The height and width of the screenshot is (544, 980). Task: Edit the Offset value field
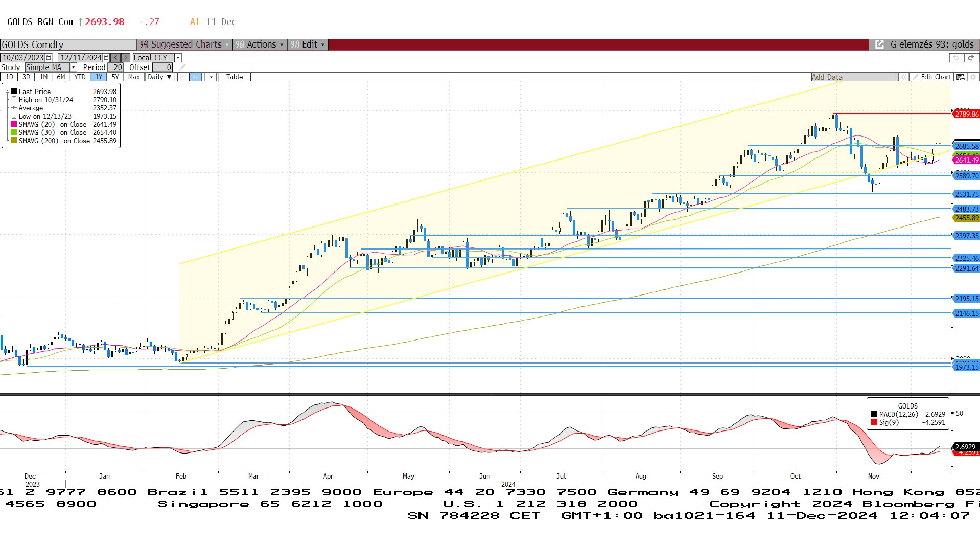162,67
